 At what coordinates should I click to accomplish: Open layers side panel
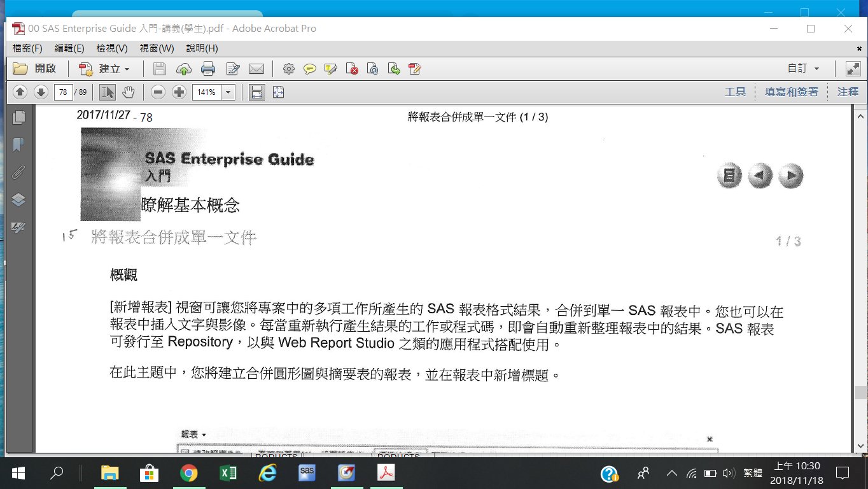(18, 200)
